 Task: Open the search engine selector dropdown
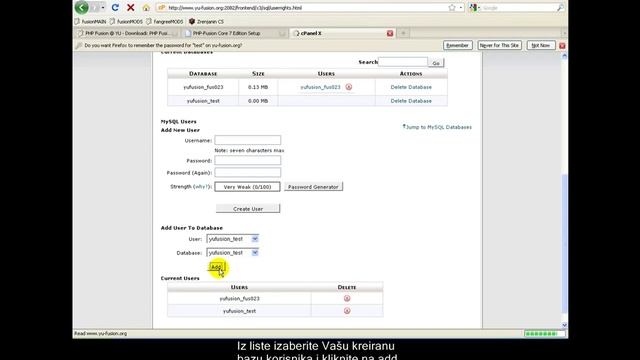(475, 7)
